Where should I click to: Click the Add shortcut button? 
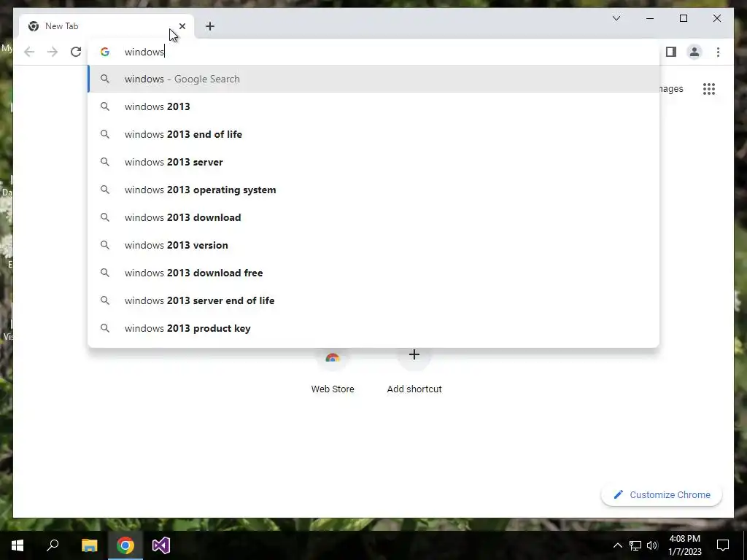click(414, 371)
